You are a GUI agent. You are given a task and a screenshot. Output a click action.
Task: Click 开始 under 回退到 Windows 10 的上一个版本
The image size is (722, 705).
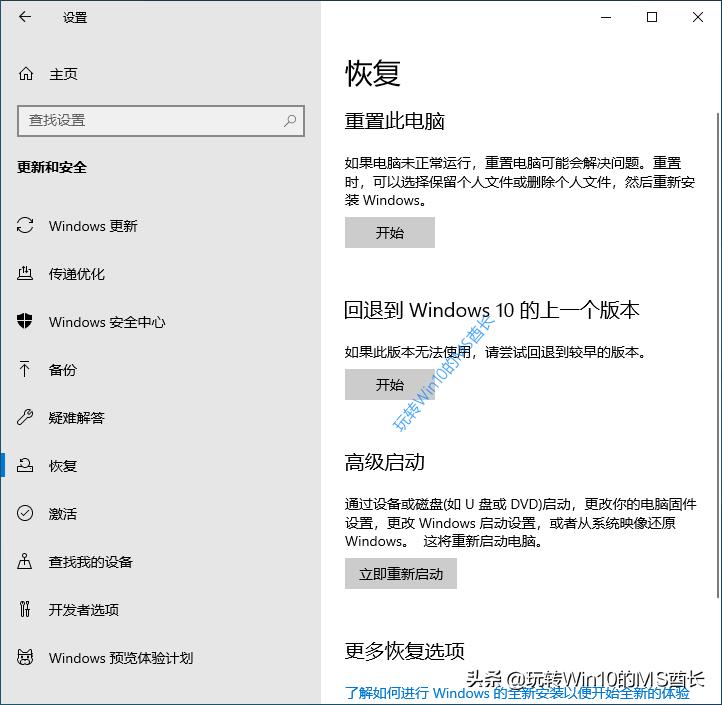click(390, 385)
